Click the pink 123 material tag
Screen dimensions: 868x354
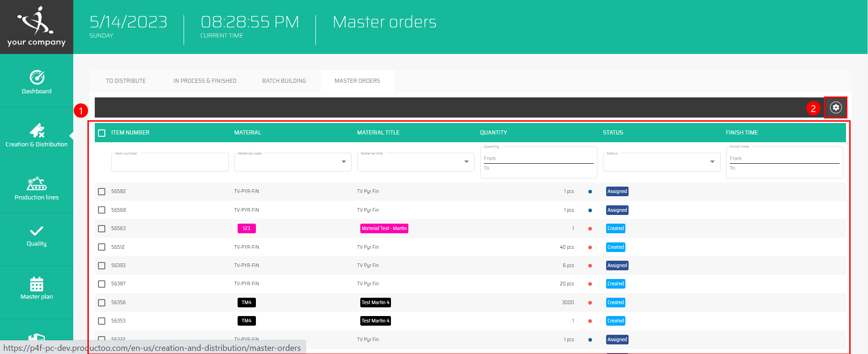pyautogui.click(x=246, y=229)
